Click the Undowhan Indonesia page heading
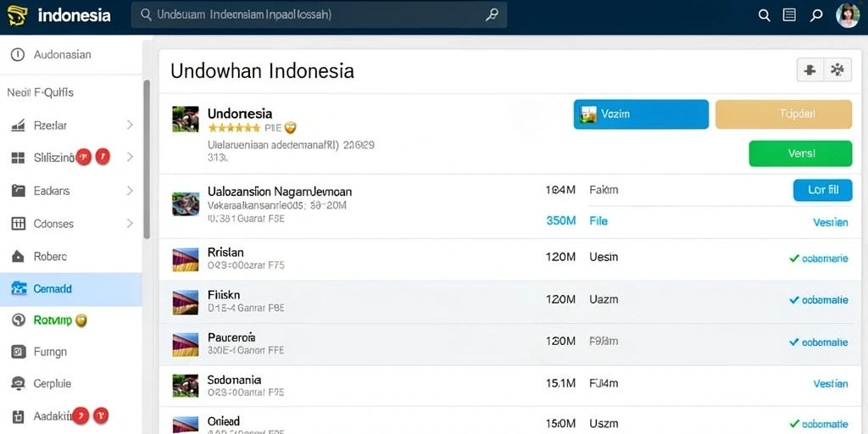Viewport: 868px width, 434px height. point(262,71)
